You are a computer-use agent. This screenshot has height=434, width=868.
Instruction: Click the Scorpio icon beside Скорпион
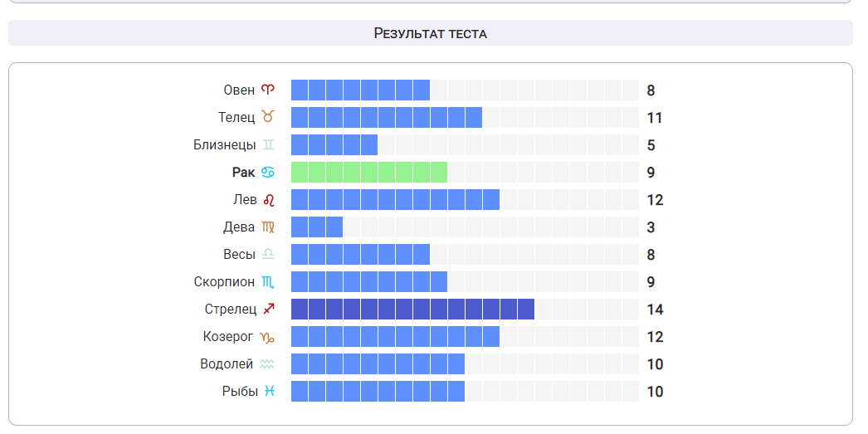point(267,281)
